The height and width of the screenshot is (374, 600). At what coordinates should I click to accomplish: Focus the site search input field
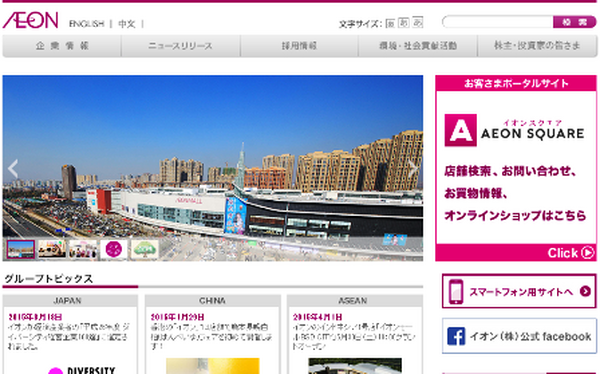click(497, 22)
